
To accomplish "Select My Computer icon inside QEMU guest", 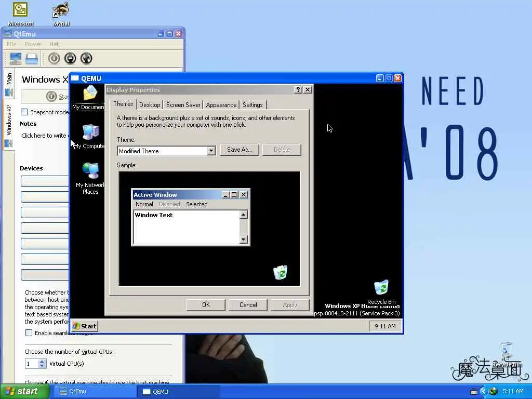I will pos(89,137).
